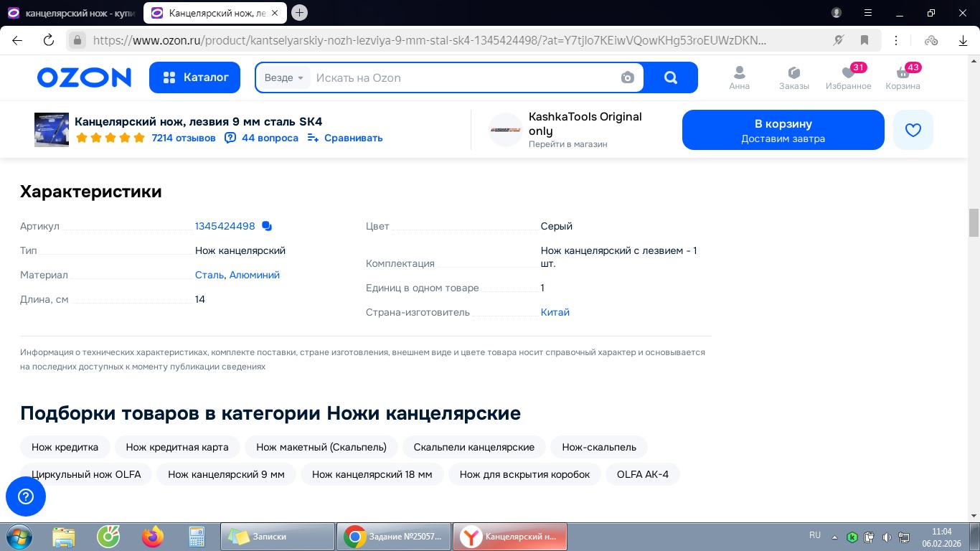The height and width of the screenshot is (551, 980).
Task: Open browser downloads arrow icon
Action: (963, 40)
